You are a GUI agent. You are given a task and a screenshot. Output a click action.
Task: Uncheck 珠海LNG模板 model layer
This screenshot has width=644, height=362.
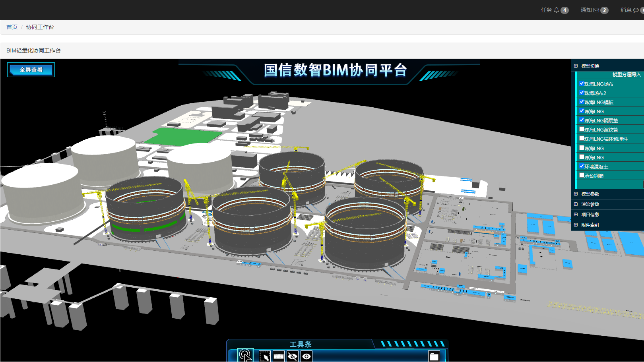click(x=582, y=102)
